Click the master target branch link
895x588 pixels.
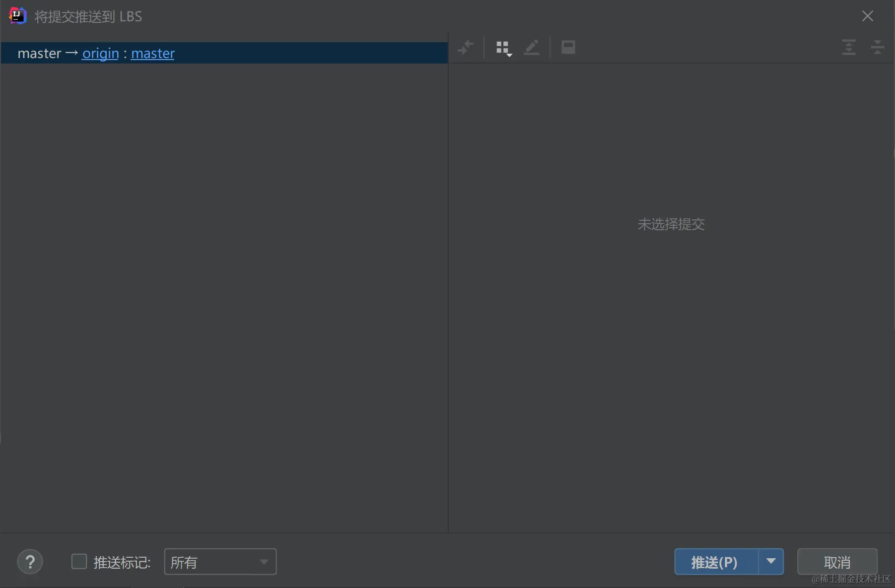point(152,53)
